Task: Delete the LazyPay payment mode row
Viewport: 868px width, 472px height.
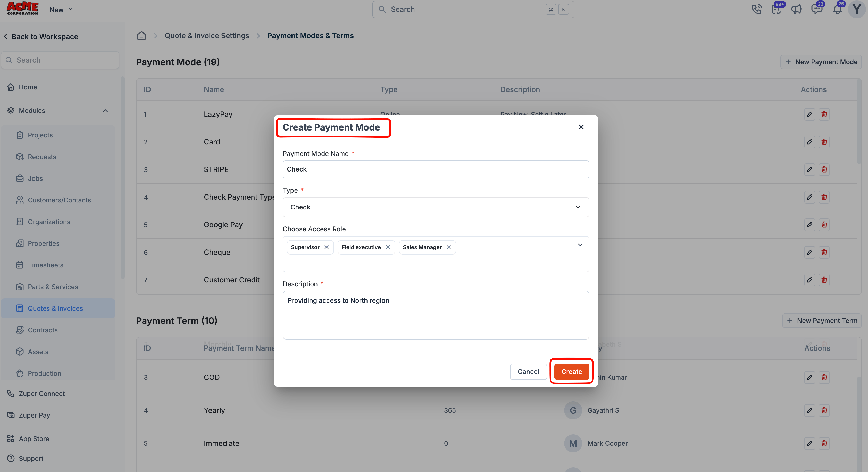Action: [824, 114]
